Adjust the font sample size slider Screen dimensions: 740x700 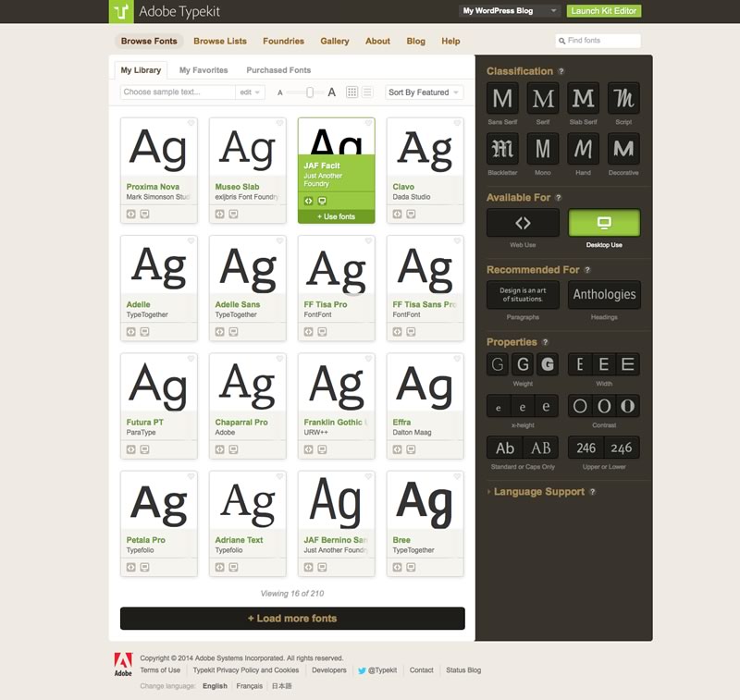[310, 92]
